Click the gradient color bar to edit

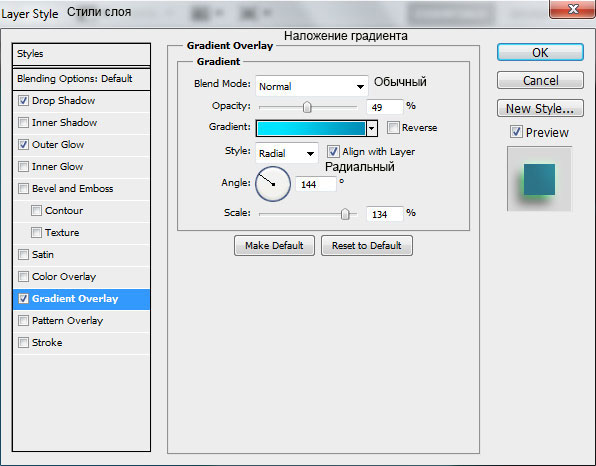(311, 128)
